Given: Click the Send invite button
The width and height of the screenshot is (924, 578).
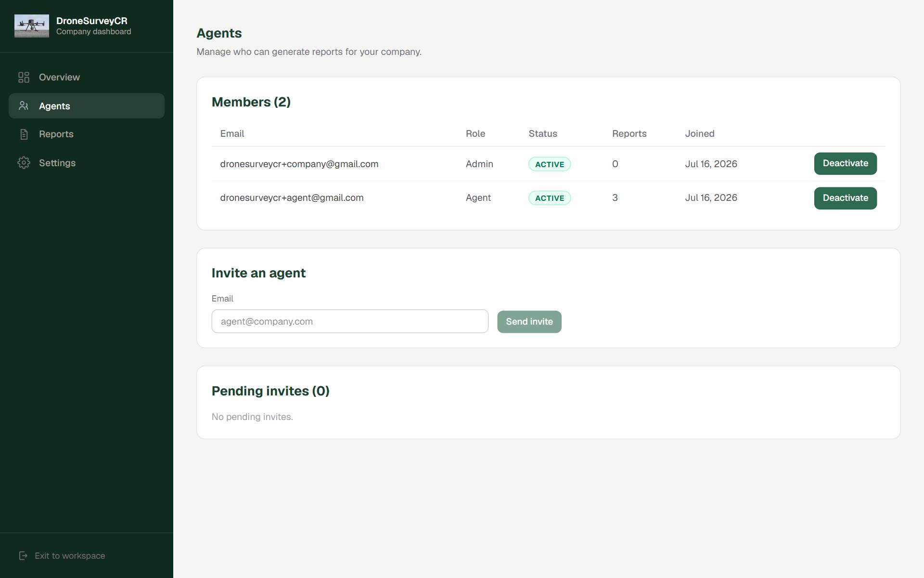Looking at the screenshot, I should coord(529,322).
